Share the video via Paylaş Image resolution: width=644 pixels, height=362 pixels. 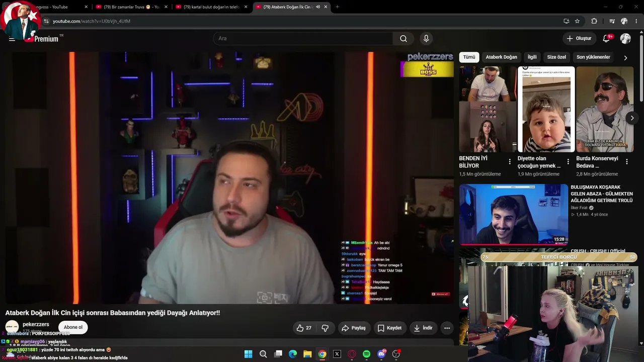click(353, 328)
